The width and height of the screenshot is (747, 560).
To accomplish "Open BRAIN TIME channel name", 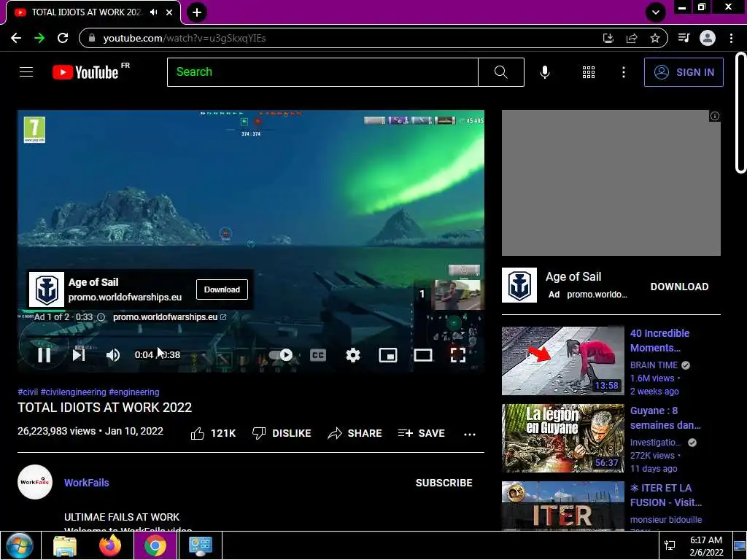I will (x=654, y=365).
